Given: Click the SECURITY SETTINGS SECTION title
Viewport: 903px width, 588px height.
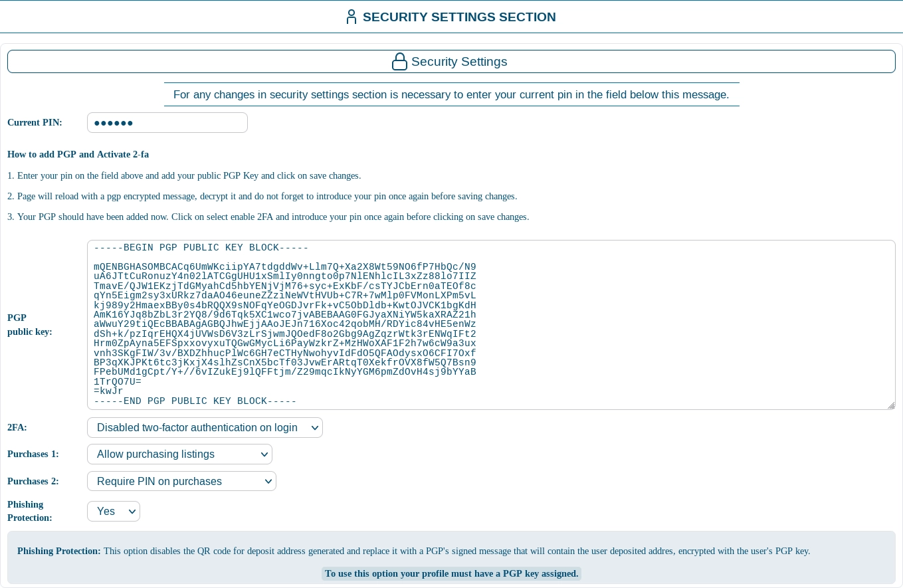Looking at the screenshot, I should click(x=459, y=17).
